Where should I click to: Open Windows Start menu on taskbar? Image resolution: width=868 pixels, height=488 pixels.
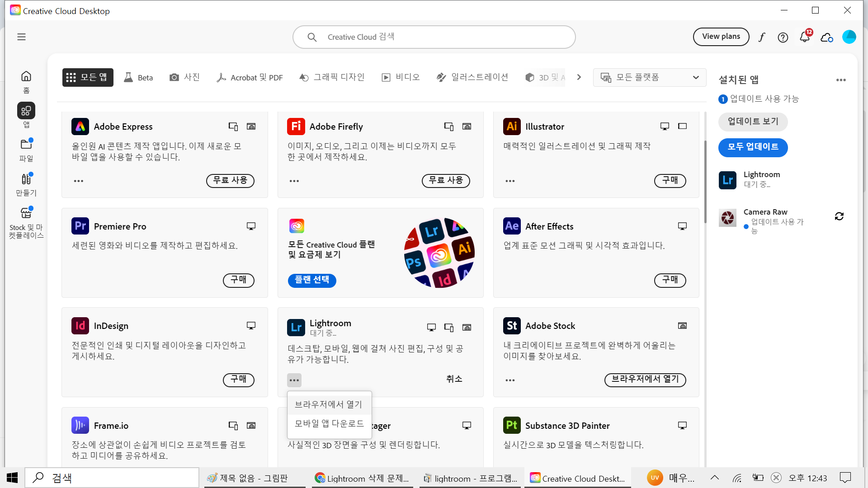[12, 478]
